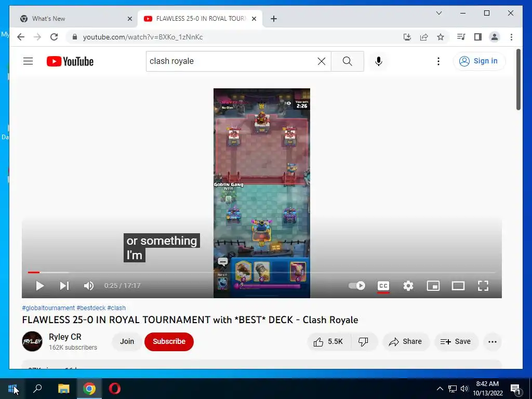Launch Opera from the taskbar

[x=115, y=389]
